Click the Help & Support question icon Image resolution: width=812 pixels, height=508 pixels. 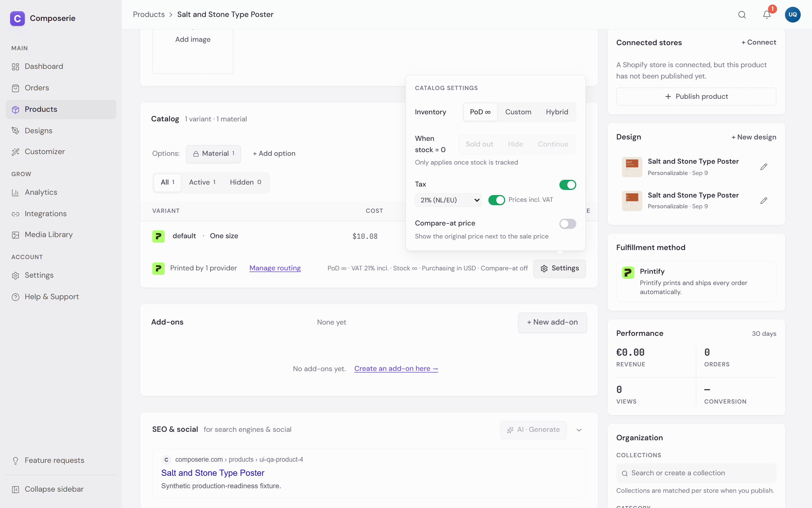pyautogui.click(x=16, y=297)
